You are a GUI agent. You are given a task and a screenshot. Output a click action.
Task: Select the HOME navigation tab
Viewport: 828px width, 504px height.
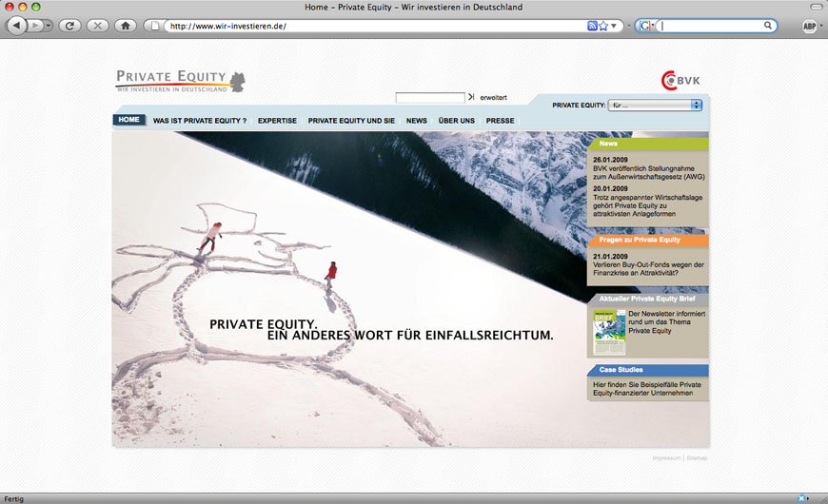point(128,120)
